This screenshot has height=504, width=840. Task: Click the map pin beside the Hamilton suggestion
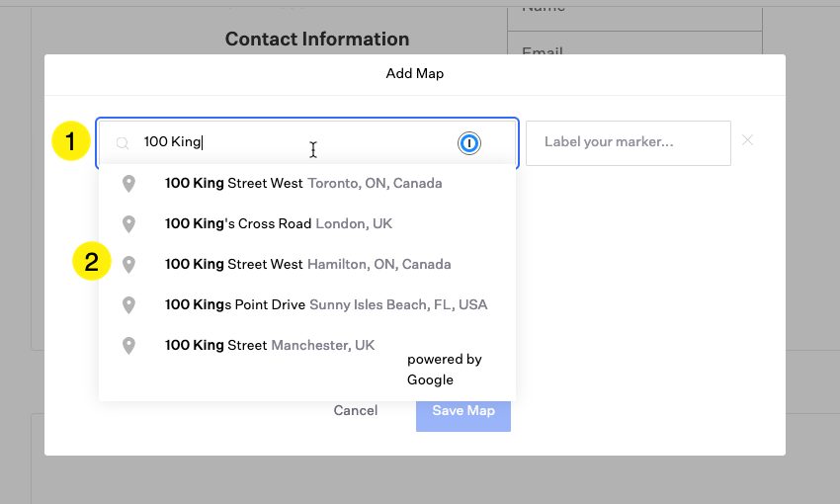tap(127, 265)
